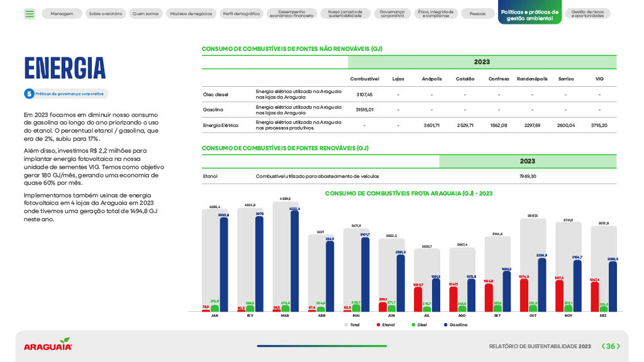Switch to the Pessoas tab
Image resolution: width=644 pixels, height=362 pixels.
(478, 14)
